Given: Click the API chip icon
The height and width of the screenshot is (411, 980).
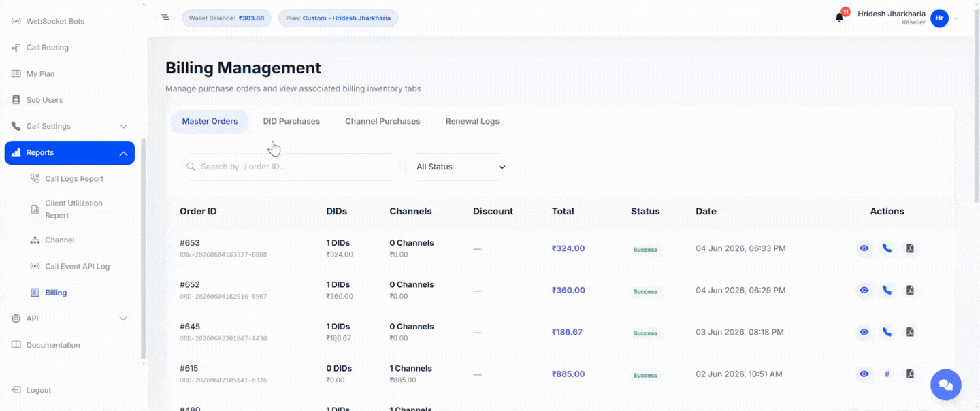Looking at the screenshot, I should tap(16, 318).
